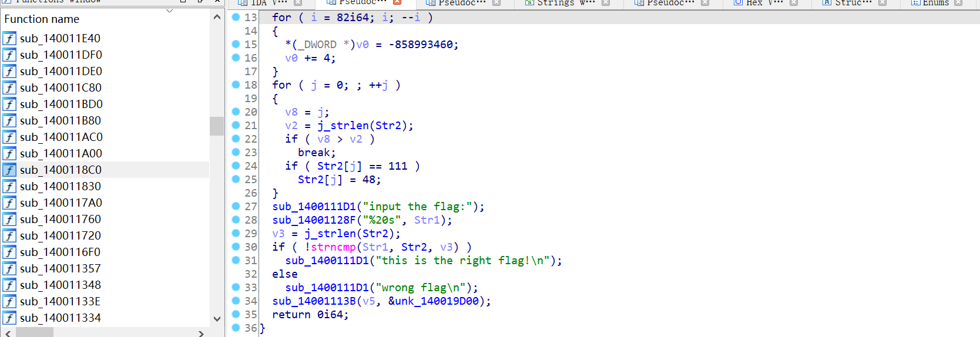This screenshot has height=337, width=980.
Task: Toggle breakpoint dot on line 27
Action: click(x=236, y=206)
